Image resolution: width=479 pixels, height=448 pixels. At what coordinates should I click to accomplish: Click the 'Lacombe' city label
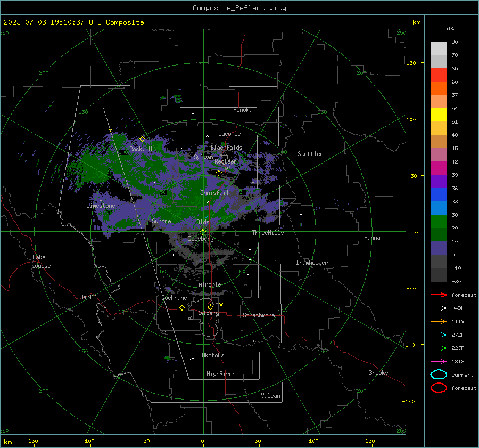tap(229, 134)
